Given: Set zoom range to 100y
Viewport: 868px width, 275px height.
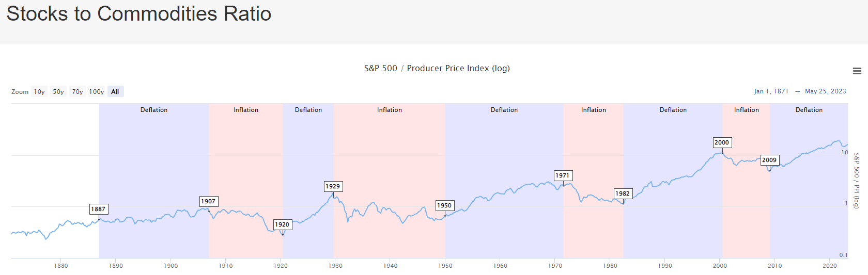Looking at the screenshot, I should click(97, 92).
